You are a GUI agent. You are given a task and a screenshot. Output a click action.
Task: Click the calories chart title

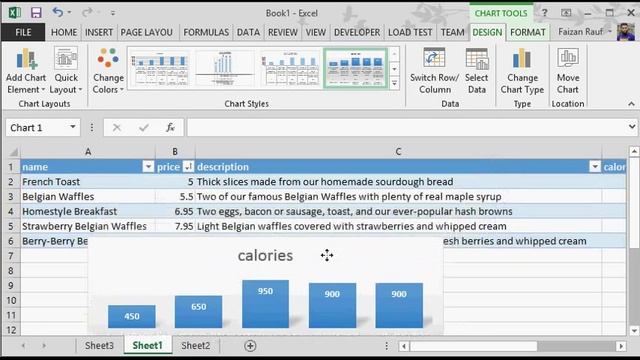[265, 256]
